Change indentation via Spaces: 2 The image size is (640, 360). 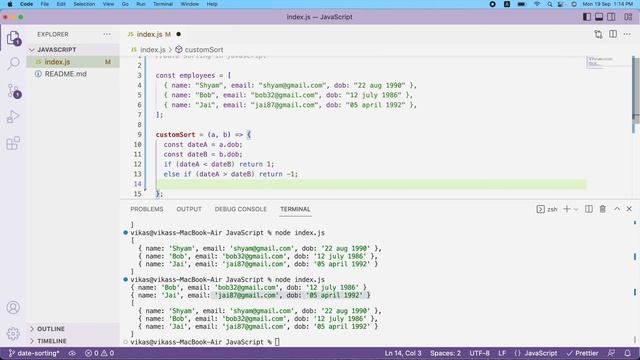(445, 353)
